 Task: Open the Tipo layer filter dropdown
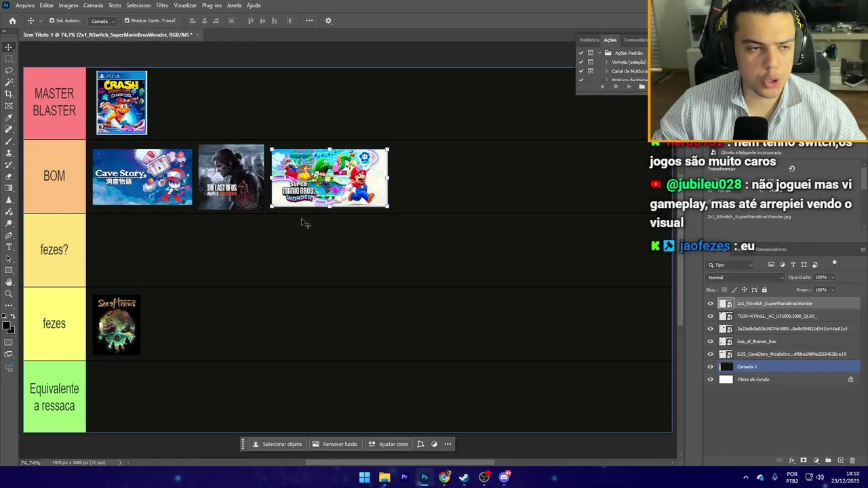[x=730, y=265]
